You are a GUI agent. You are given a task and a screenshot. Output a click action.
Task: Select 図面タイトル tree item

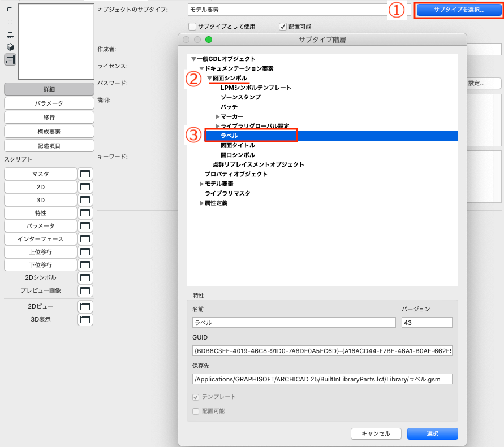(238, 145)
